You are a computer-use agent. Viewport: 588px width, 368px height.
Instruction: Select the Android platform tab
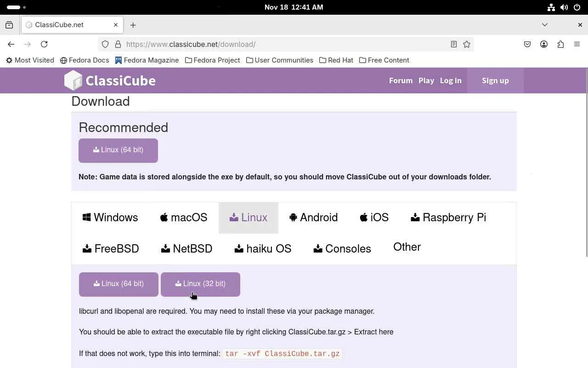313,218
